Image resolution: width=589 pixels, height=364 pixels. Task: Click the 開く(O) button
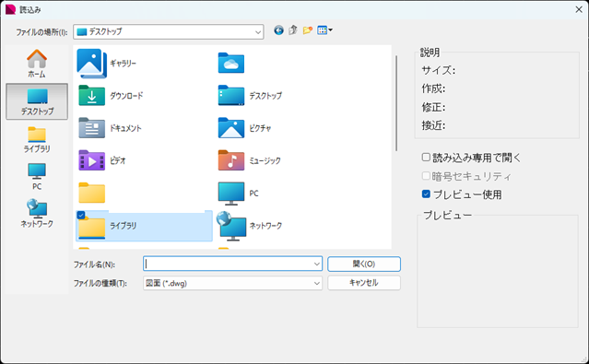click(363, 264)
